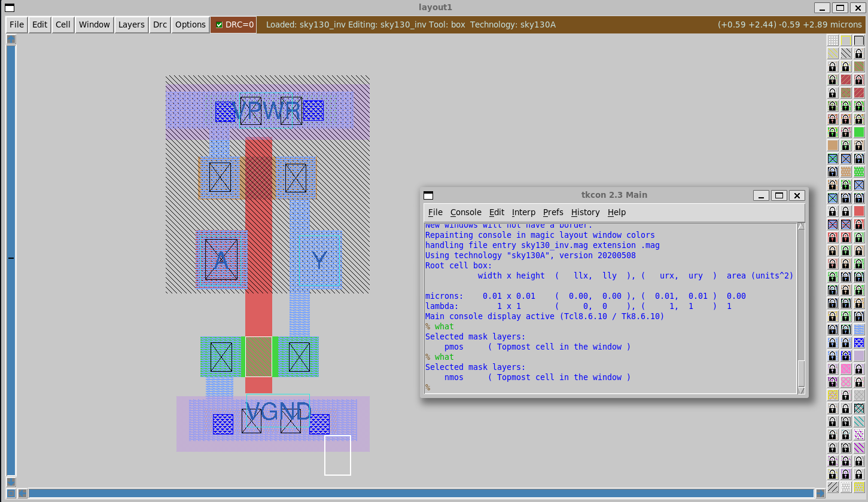The height and width of the screenshot is (502, 868).
Task: Open the Prefs dropdown in tkcon
Action: (553, 212)
